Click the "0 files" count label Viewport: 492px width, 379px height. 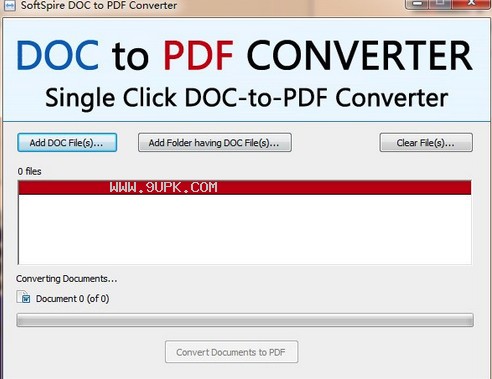30,171
